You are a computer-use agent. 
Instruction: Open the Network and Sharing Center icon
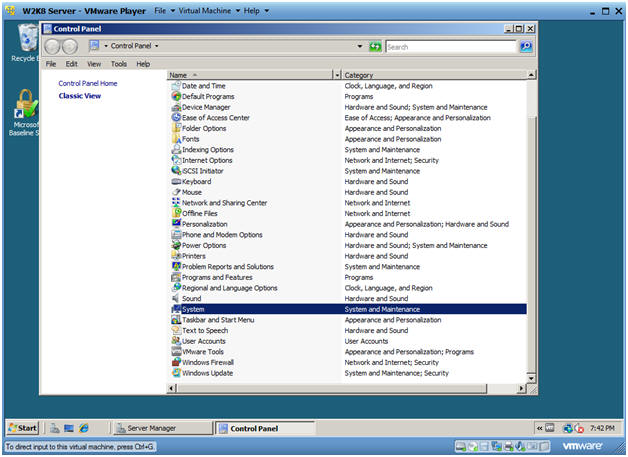pos(176,203)
